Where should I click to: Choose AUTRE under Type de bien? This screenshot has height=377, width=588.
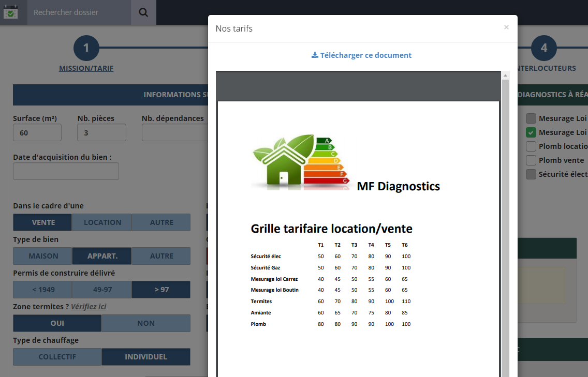coord(161,256)
